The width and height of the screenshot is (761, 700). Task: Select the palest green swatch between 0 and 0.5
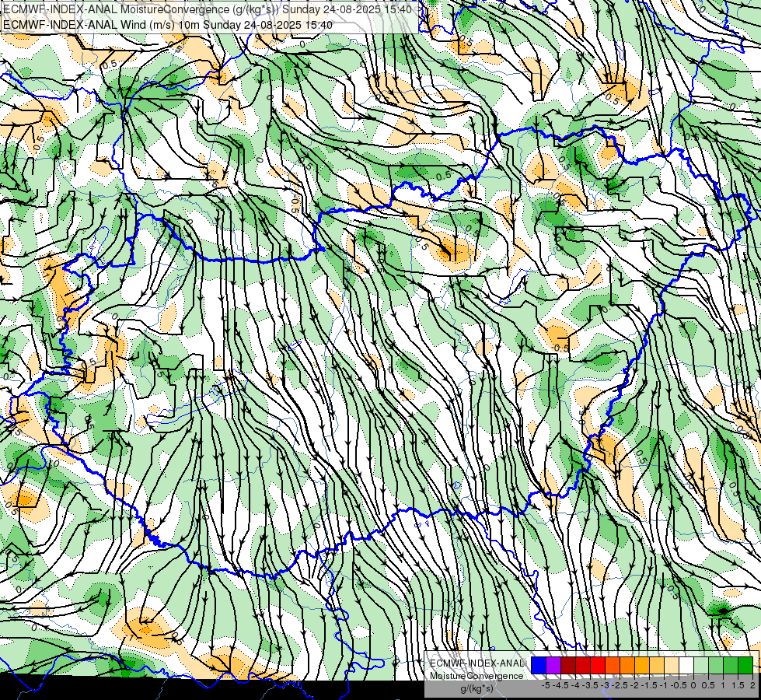(701, 666)
